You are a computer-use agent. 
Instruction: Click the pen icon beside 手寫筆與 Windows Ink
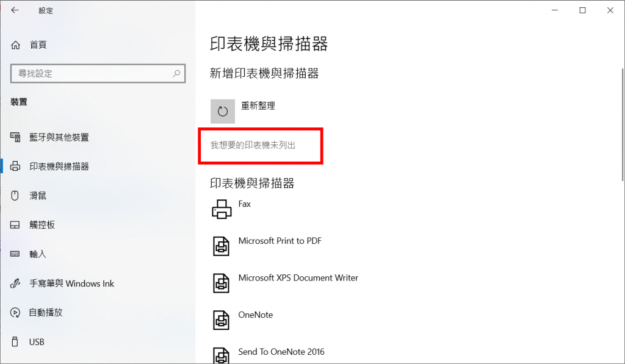pyautogui.click(x=15, y=283)
